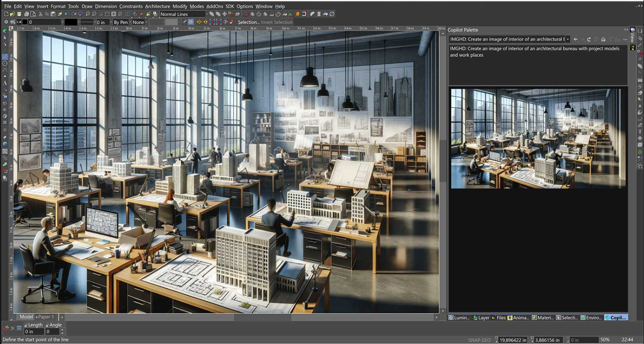Click the Print icon in toolbar
The image size is (644, 344).
27,14
